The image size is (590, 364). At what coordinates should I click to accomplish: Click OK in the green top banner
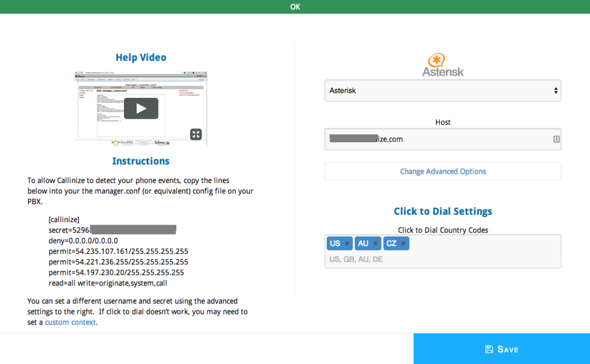click(x=294, y=7)
